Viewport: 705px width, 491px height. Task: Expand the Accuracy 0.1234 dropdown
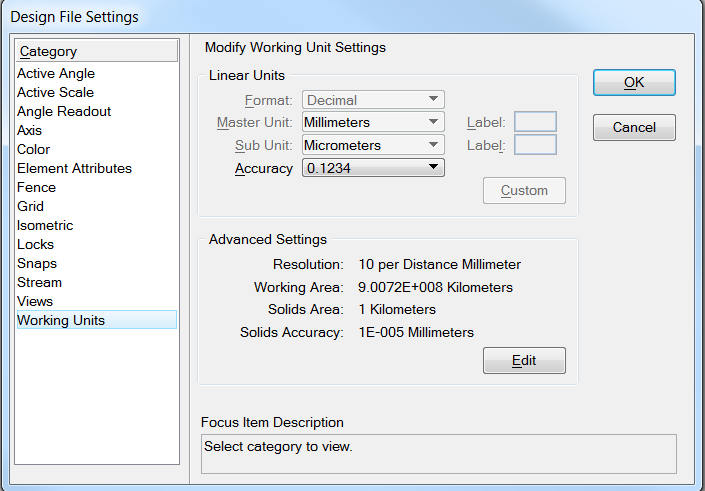point(373,168)
